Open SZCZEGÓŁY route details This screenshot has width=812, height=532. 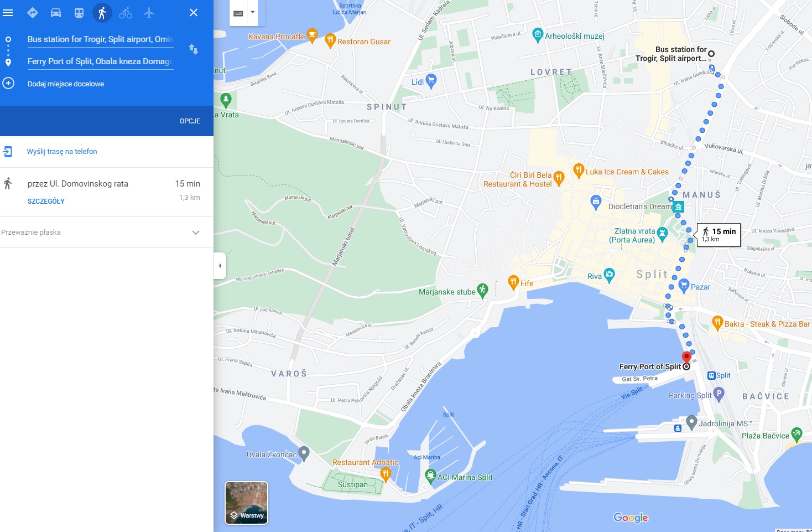[46, 202]
